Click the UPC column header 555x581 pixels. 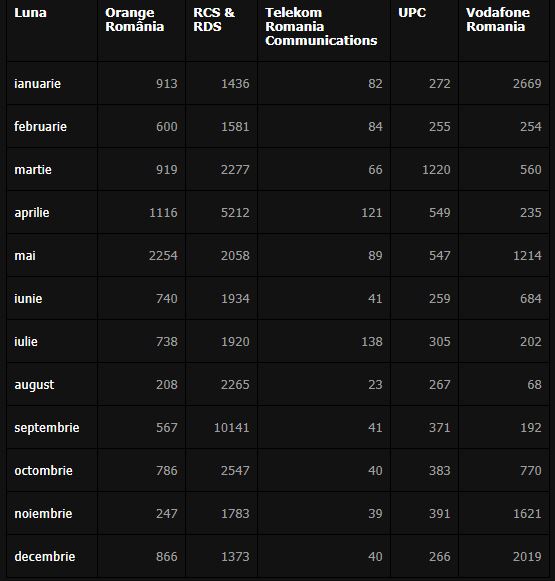click(x=412, y=13)
